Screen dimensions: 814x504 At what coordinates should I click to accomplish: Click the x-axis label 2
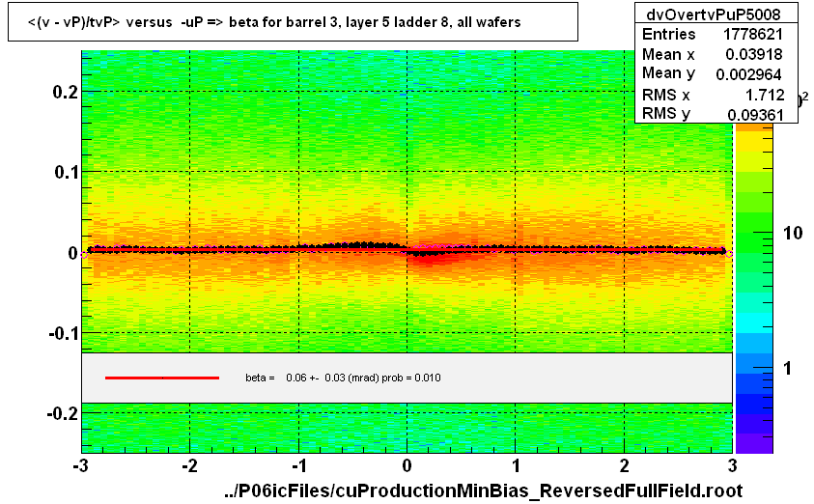624,465
